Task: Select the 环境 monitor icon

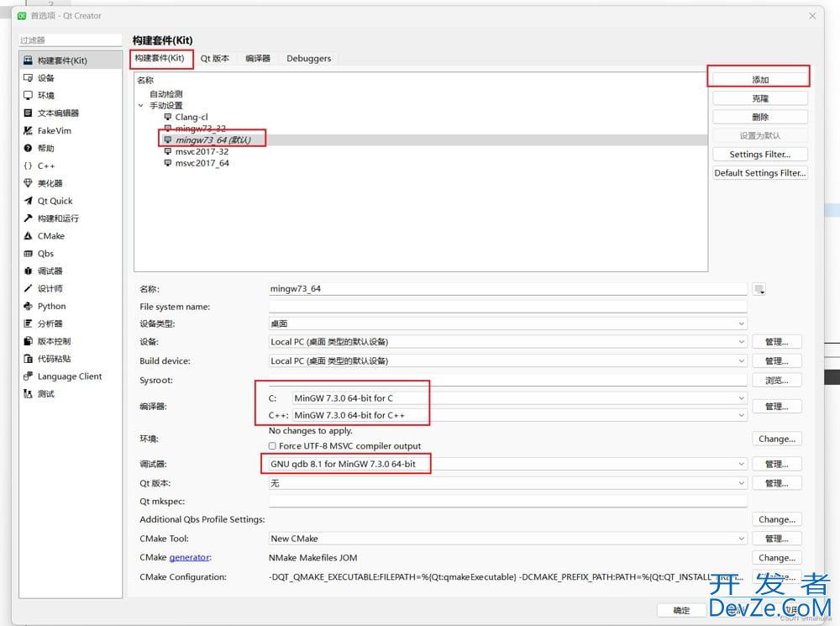Action: pyautogui.click(x=28, y=96)
